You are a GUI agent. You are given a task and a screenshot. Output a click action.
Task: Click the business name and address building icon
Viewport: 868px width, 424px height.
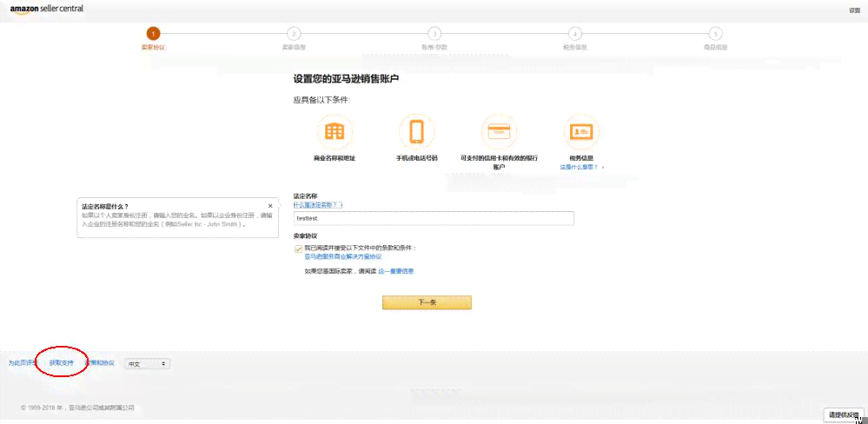coord(335,132)
